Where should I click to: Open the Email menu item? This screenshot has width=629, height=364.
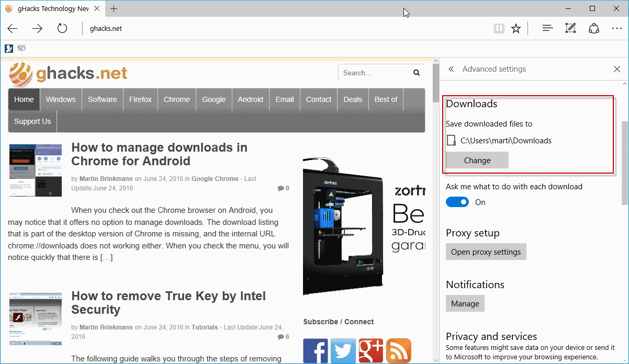285,99
